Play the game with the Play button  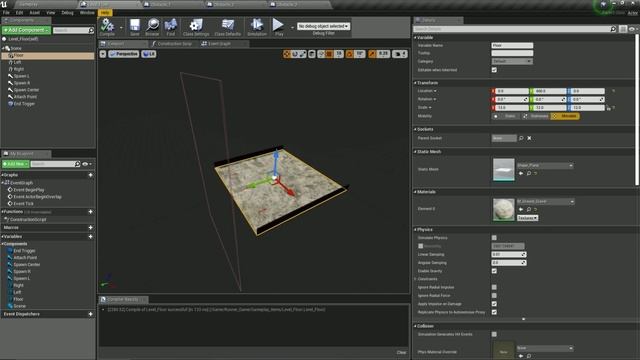click(x=279, y=27)
